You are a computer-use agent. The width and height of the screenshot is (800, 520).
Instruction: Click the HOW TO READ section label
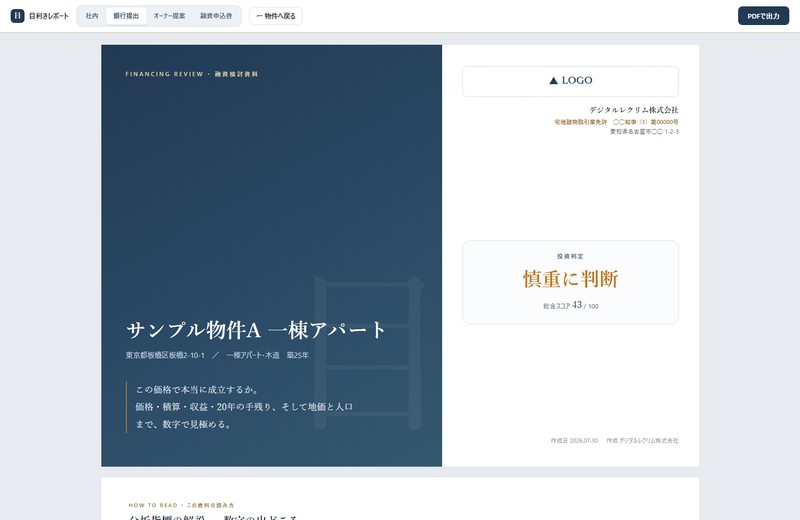pos(181,505)
